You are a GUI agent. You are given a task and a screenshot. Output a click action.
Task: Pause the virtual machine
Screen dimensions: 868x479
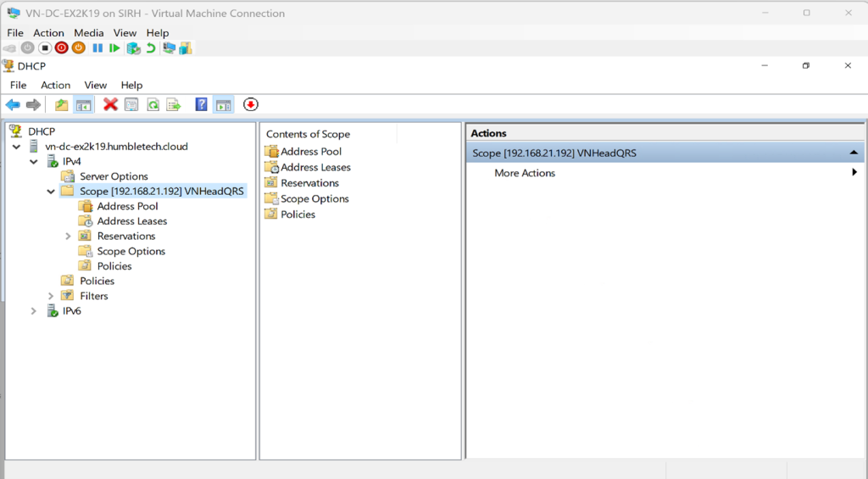click(97, 48)
